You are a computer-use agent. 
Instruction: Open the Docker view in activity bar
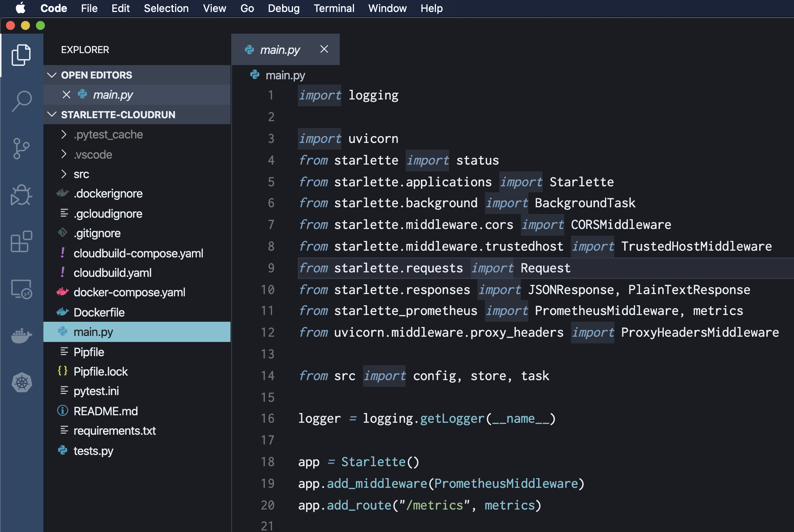pyautogui.click(x=21, y=336)
